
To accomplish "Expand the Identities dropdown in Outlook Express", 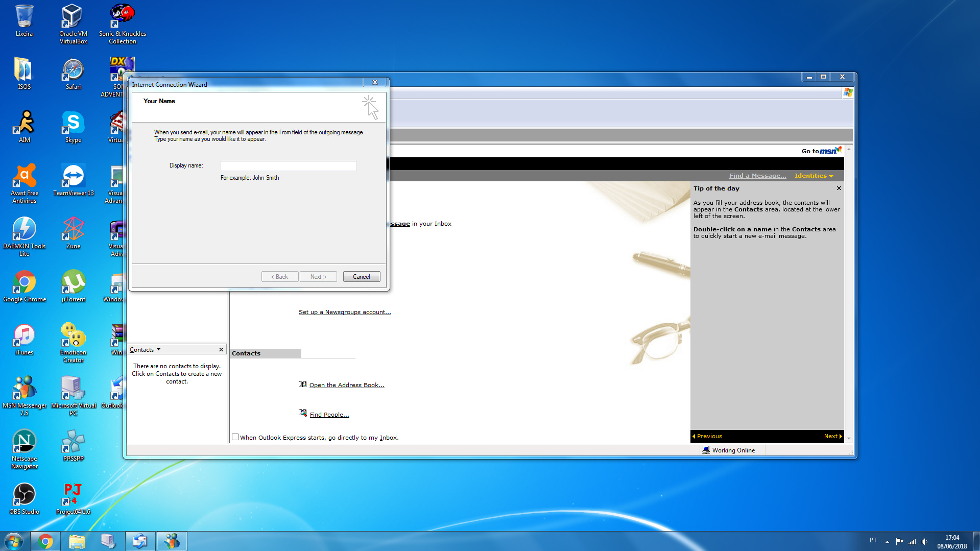I will (x=814, y=176).
